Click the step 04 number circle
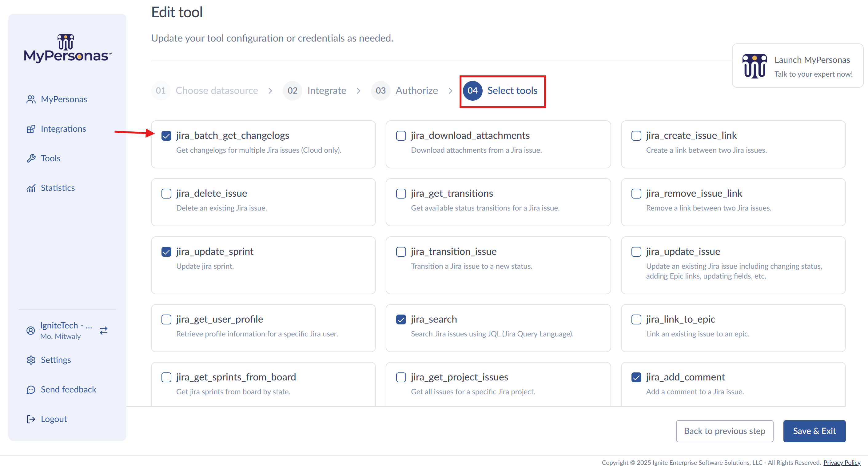 (472, 90)
